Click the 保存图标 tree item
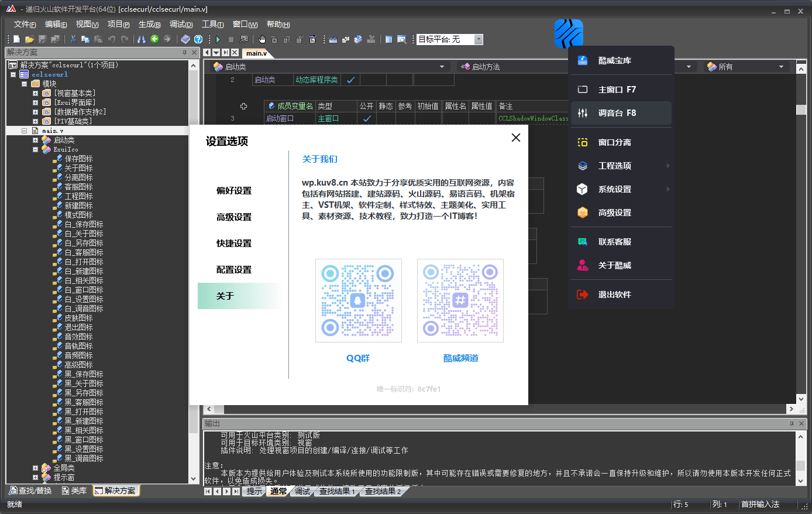The height and width of the screenshot is (514, 812). coord(78,159)
